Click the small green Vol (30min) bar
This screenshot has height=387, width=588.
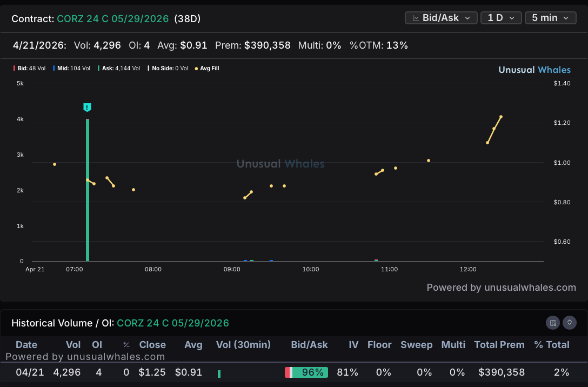(219, 373)
